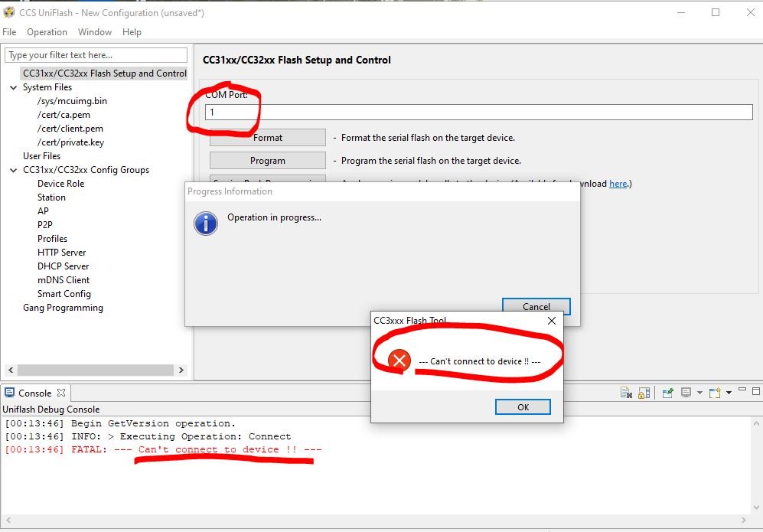Select /cert/private.key file entry
763x532 pixels.
tap(70, 142)
